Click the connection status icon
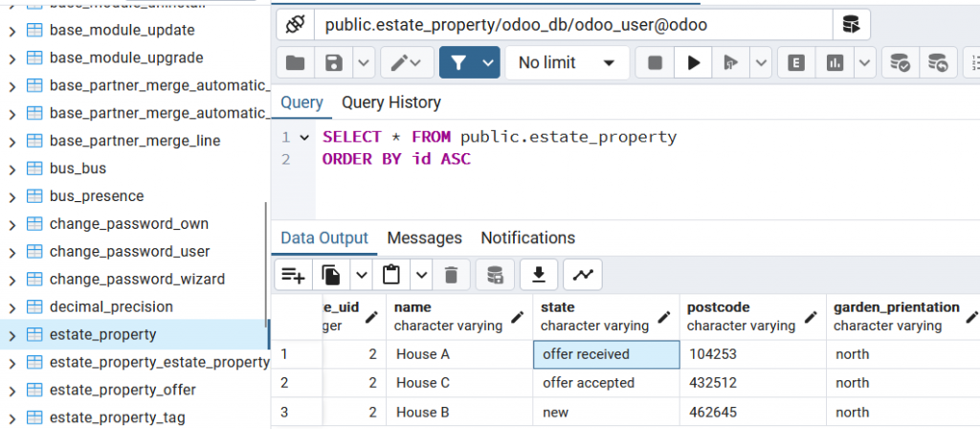This screenshot has width=980, height=429. [295, 23]
